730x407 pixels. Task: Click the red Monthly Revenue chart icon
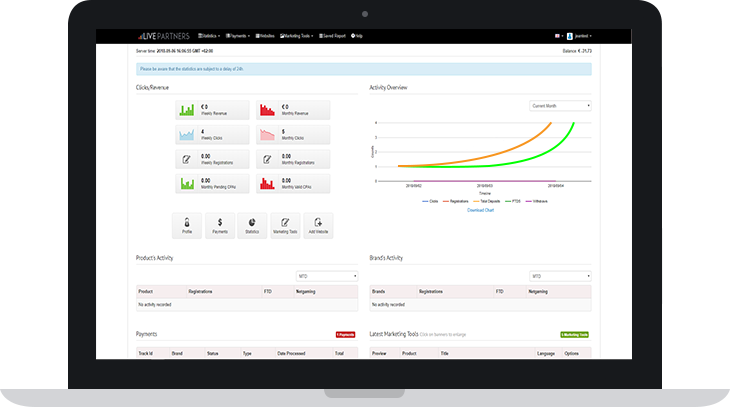(267, 109)
